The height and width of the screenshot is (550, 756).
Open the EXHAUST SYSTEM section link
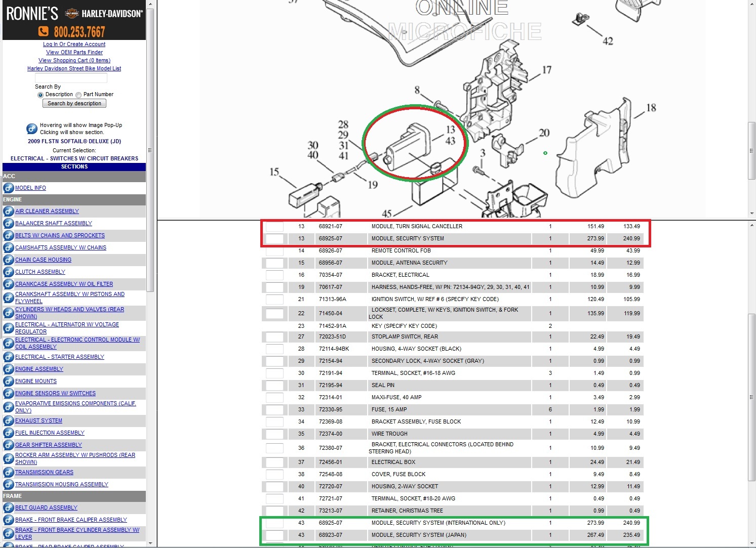(x=38, y=420)
